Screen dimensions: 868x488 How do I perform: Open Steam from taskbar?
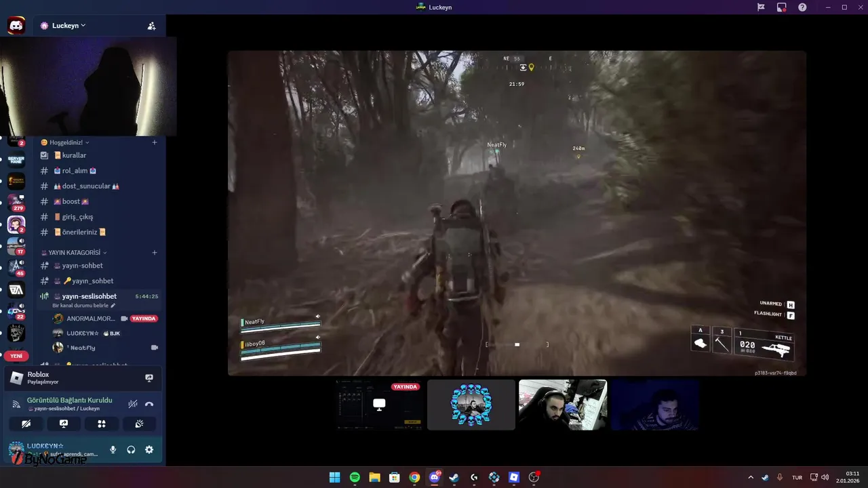click(454, 477)
